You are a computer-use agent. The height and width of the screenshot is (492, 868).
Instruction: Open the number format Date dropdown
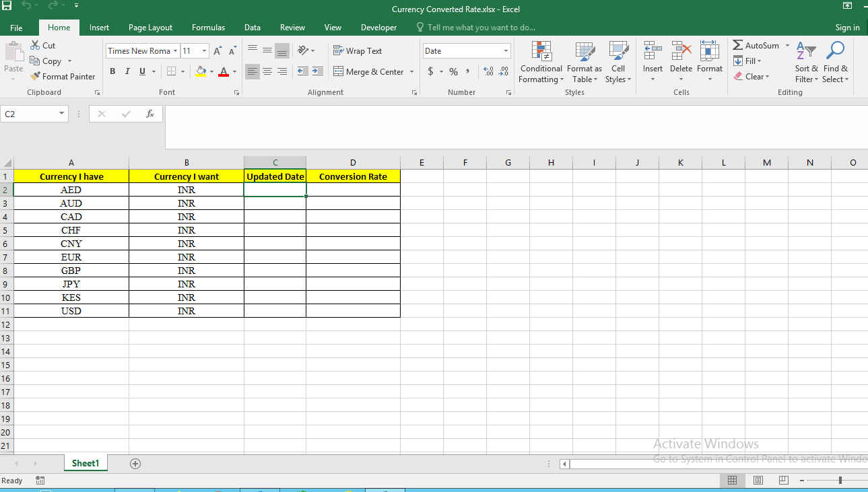click(506, 51)
